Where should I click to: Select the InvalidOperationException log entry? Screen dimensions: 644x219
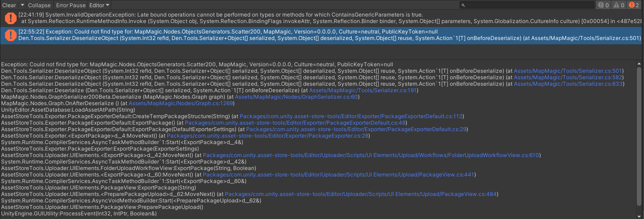[321, 18]
